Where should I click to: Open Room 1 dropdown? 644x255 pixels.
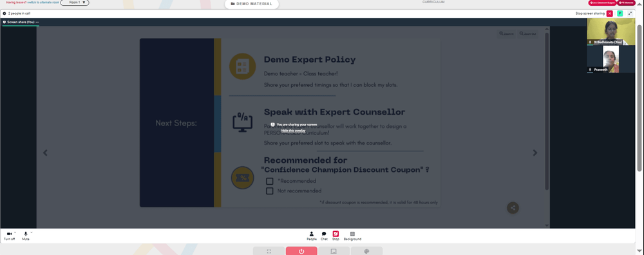tap(75, 3)
